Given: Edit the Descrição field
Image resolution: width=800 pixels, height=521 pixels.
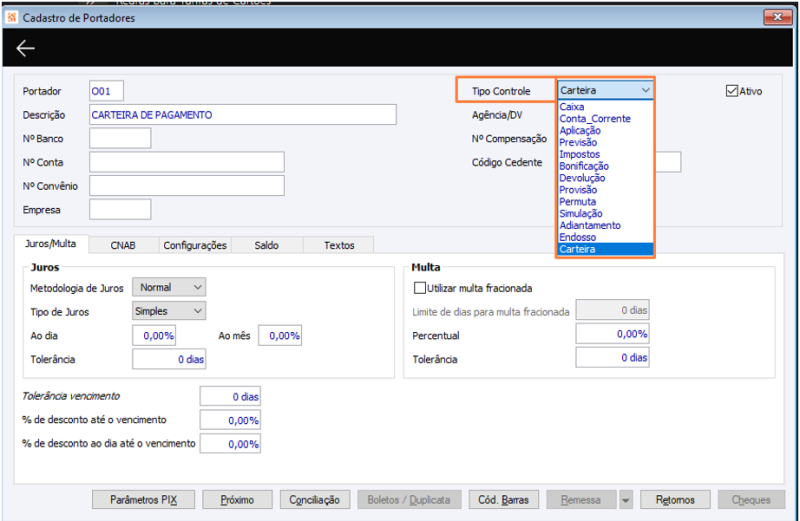Looking at the screenshot, I should click(x=243, y=115).
